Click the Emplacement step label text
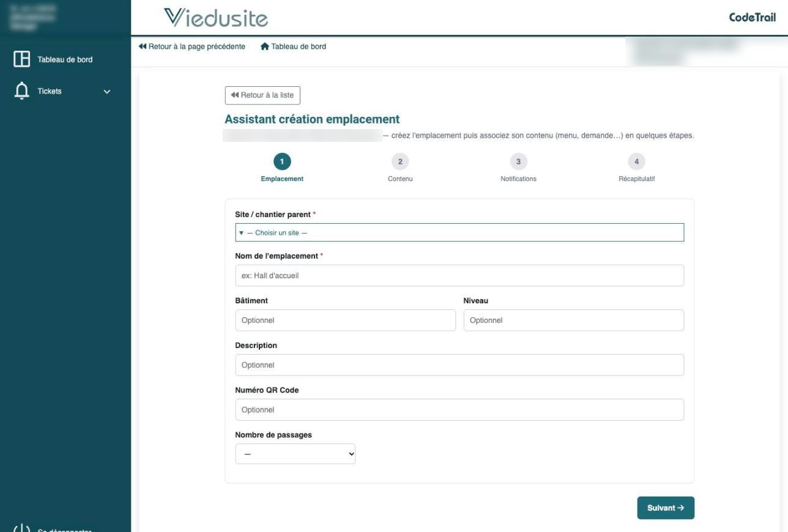The height and width of the screenshot is (532, 788). pyautogui.click(x=282, y=179)
